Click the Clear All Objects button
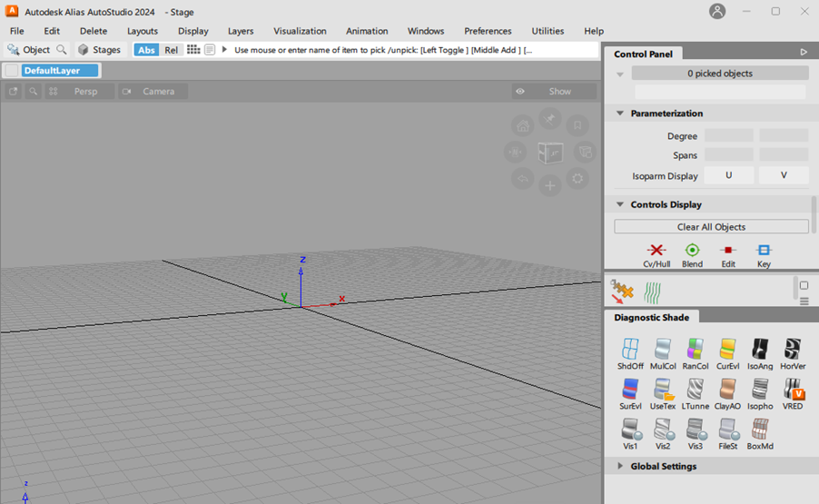Screen dimensions: 819x504 tap(711, 227)
